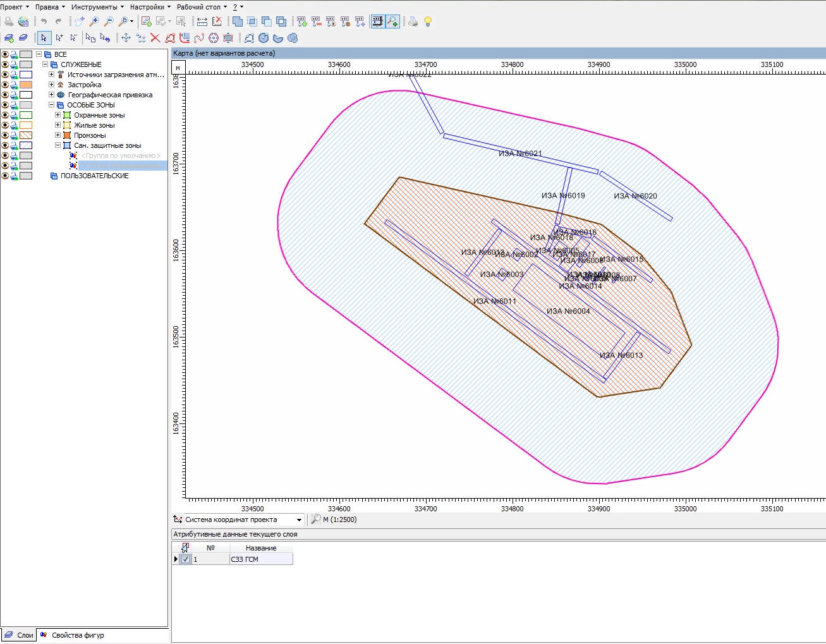
Task: Collapse the ОСОБЫЕ ЗОНЫ tree node
Action: coord(52,105)
